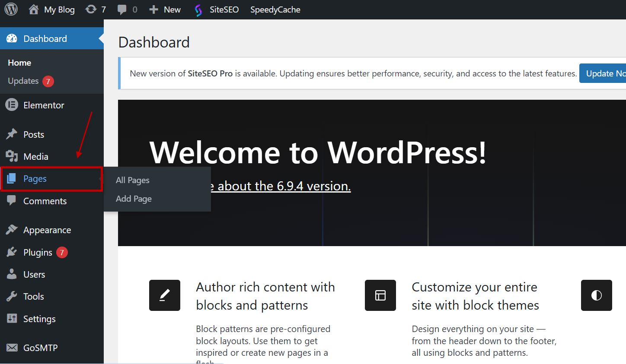Click the Posts pushpin icon
The image size is (626, 364).
click(x=12, y=134)
